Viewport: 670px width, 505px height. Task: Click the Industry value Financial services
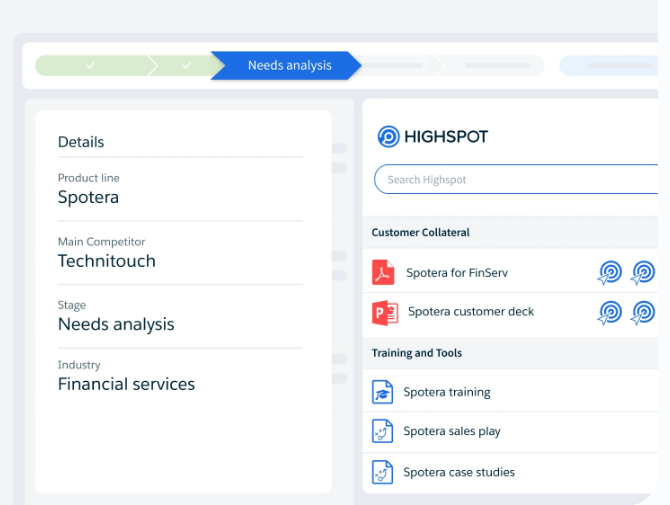126,384
